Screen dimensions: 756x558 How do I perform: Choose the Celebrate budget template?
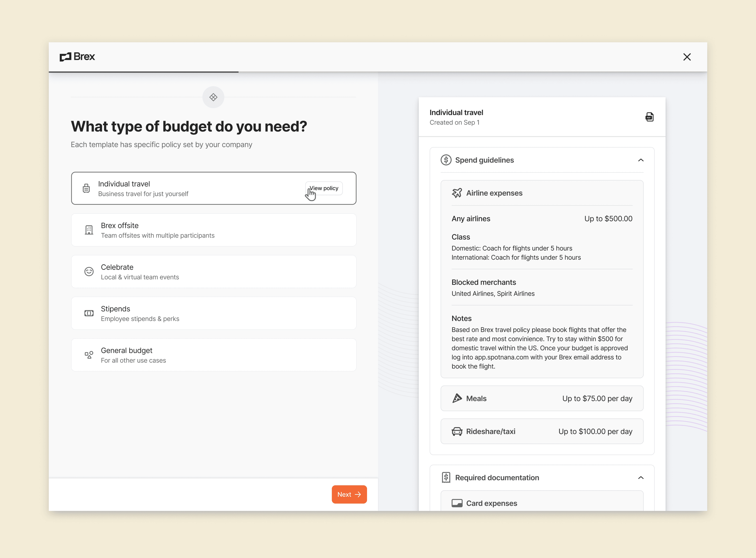click(214, 272)
